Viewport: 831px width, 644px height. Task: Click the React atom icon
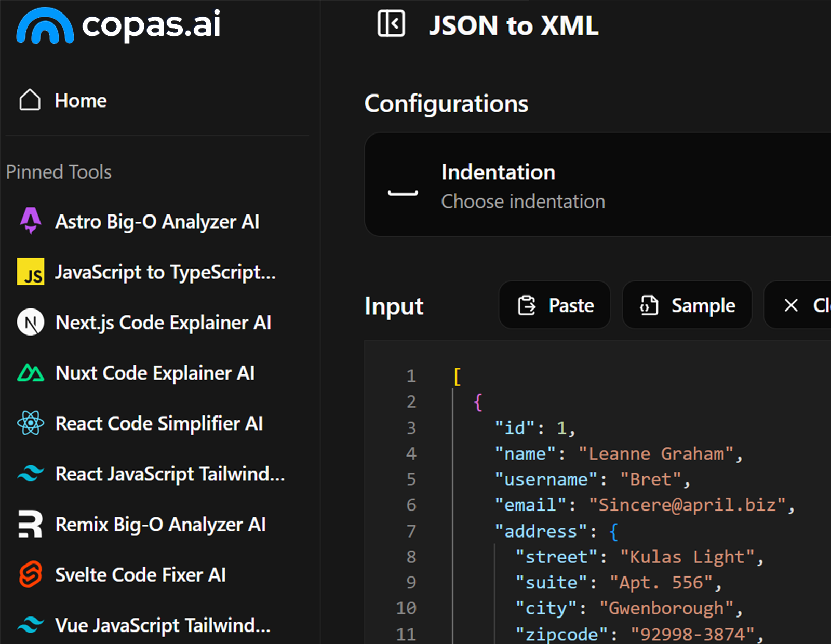(x=31, y=423)
